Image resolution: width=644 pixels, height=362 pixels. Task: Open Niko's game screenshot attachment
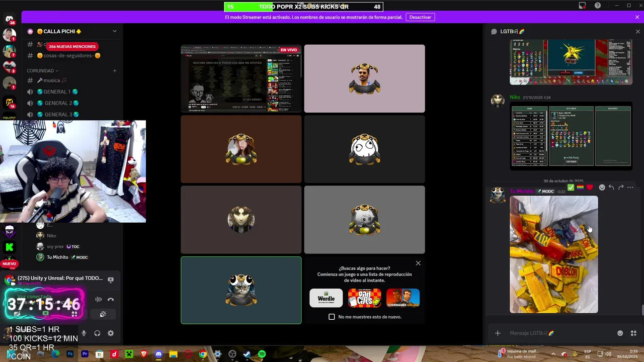tap(571, 136)
